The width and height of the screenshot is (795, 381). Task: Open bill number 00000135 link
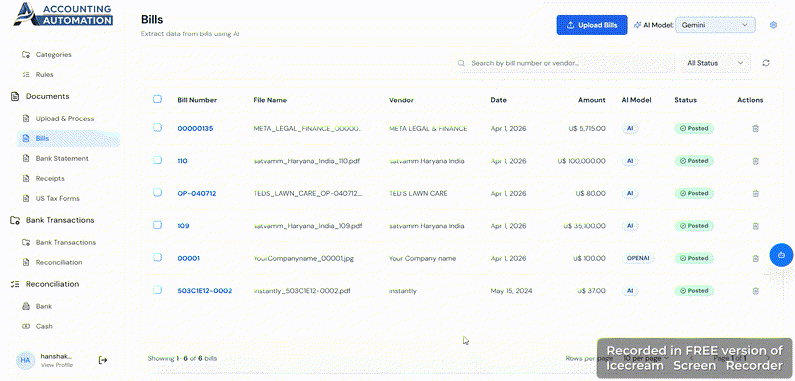195,128
